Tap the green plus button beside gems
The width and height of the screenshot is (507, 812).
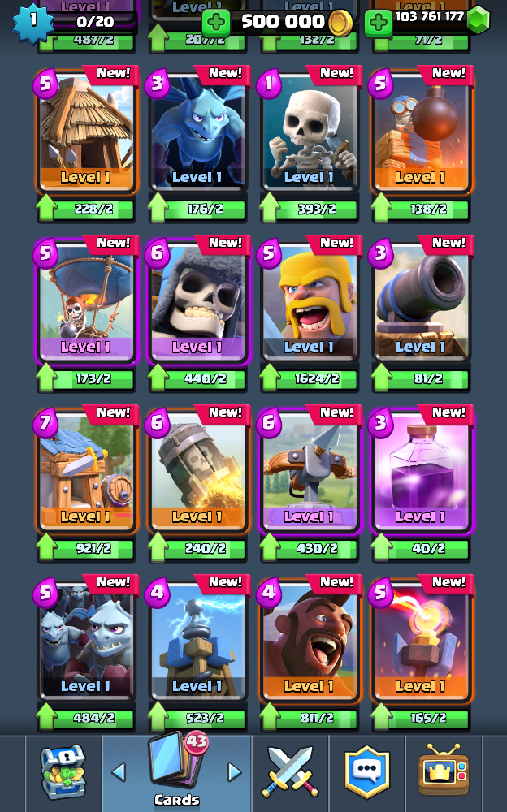[379, 22]
